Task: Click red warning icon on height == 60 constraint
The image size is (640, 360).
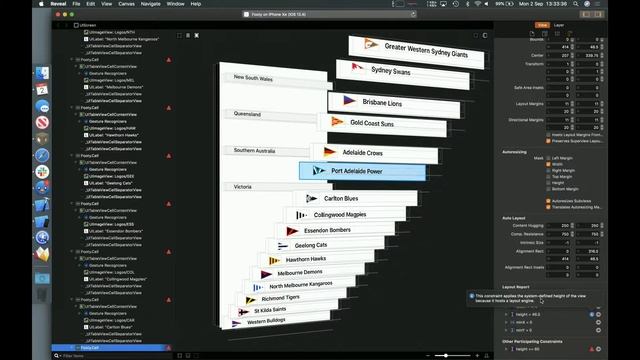Action: click(591, 349)
